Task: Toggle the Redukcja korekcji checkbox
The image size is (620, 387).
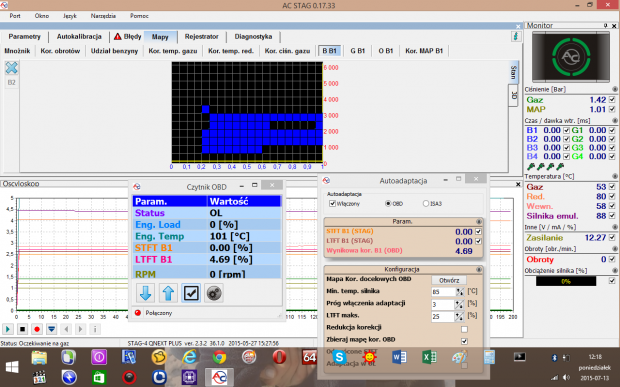Action: (465, 329)
